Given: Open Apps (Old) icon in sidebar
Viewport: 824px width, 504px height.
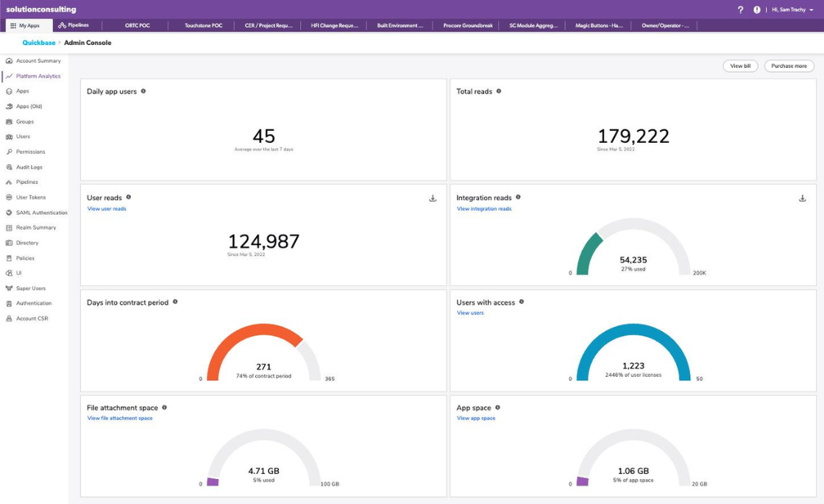Looking at the screenshot, I should (x=9, y=107).
